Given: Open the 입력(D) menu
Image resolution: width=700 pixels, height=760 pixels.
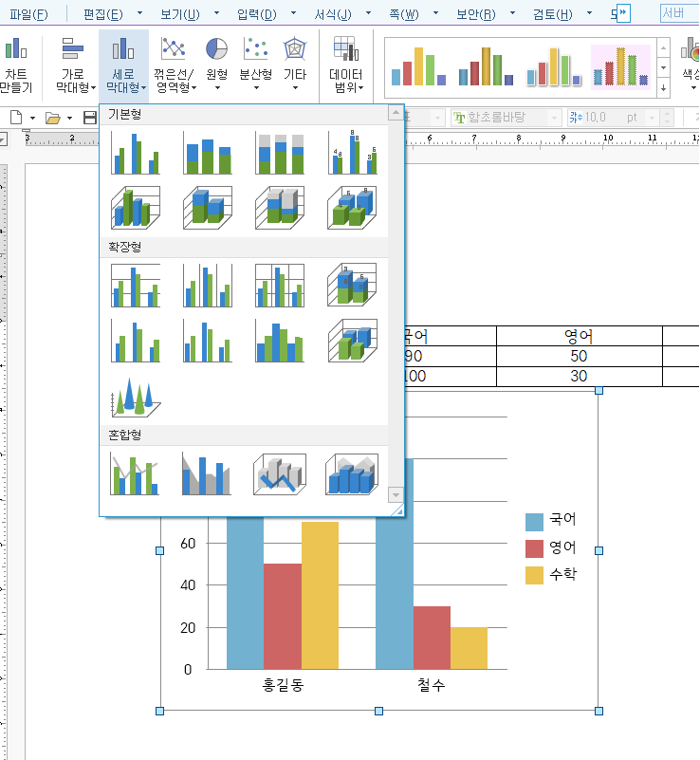Looking at the screenshot, I should click(x=257, y=14).
